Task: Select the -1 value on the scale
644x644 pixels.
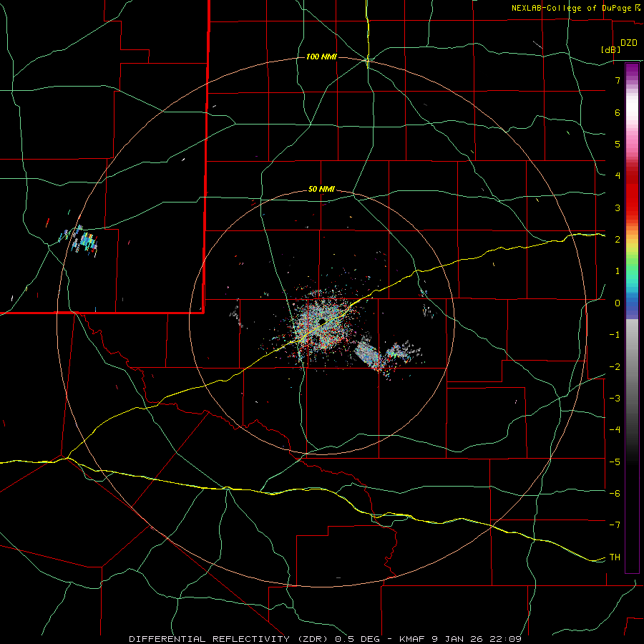Action: pyautogui.click(x=615, y=335)
